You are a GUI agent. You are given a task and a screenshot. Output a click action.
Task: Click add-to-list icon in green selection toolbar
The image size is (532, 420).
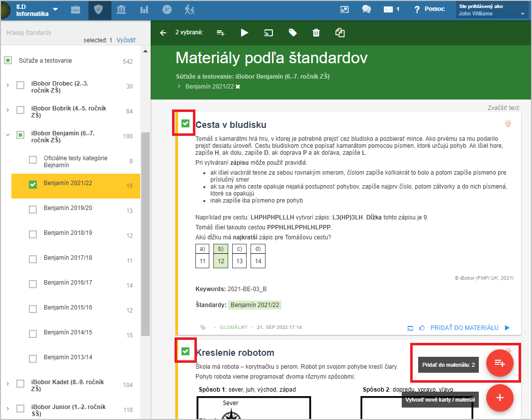click(221, 33)
